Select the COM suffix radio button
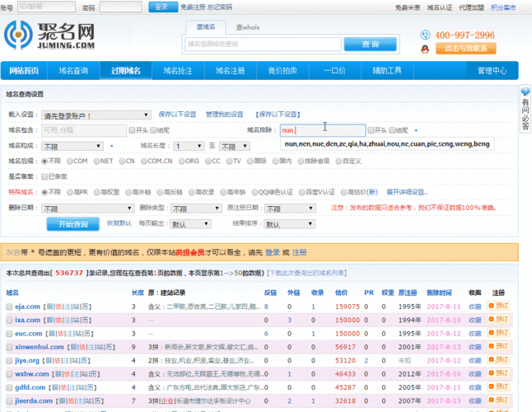This screenshot has height=412, width=532. click(x=70, y=162)
